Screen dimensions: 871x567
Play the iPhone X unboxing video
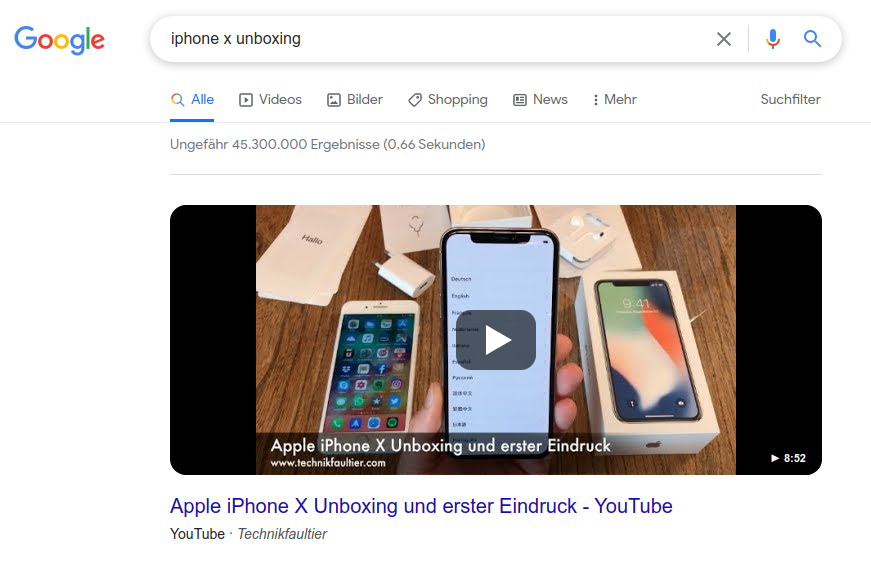coord(498,340)
